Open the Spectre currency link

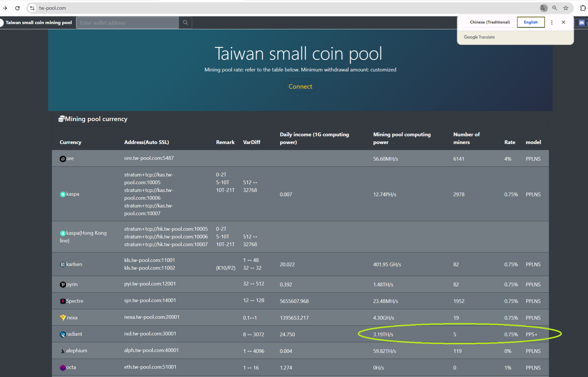coord(75,301)
